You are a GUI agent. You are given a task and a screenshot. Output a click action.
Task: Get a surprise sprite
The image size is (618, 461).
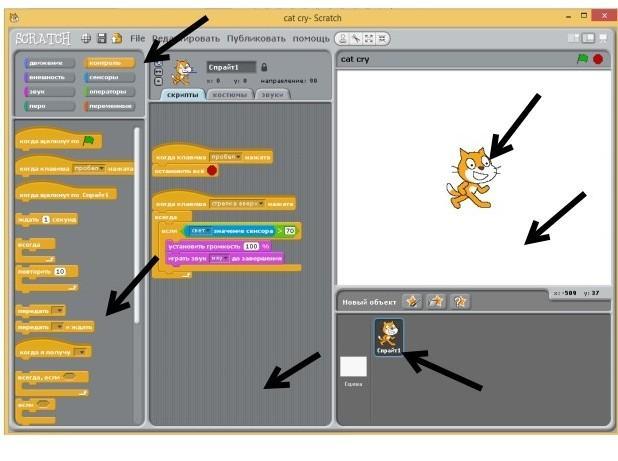point(460,302)
